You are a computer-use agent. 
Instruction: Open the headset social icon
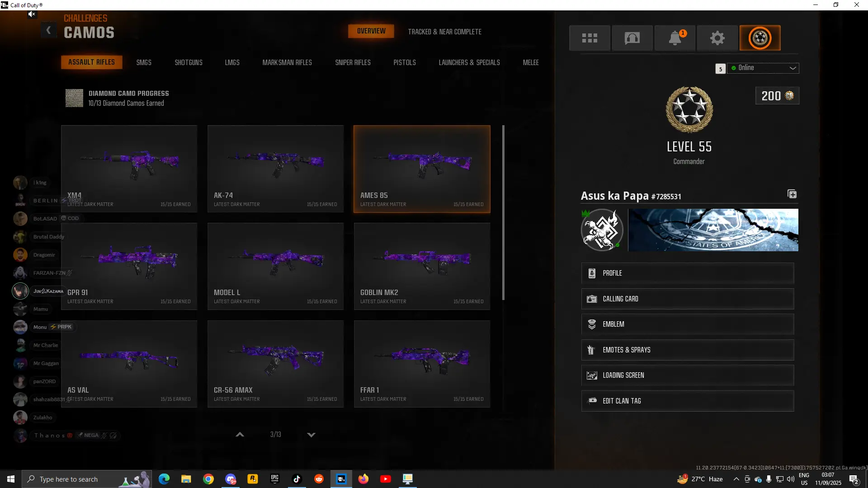click(x=632, y=38)
